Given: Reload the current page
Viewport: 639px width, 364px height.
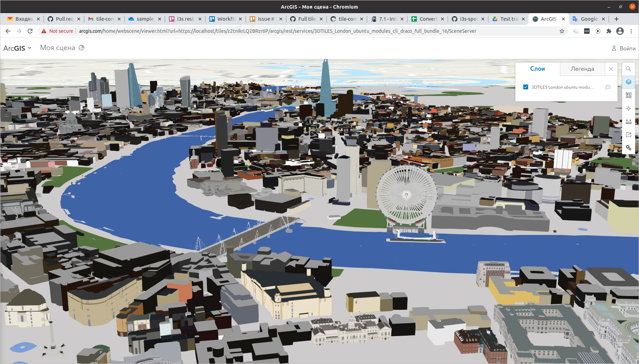Looking at the screenshot, I should tap(30, 31).
